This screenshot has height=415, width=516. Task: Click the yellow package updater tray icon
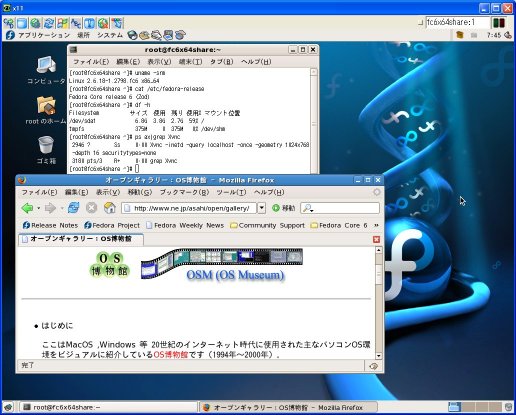(x=460, y=35)
